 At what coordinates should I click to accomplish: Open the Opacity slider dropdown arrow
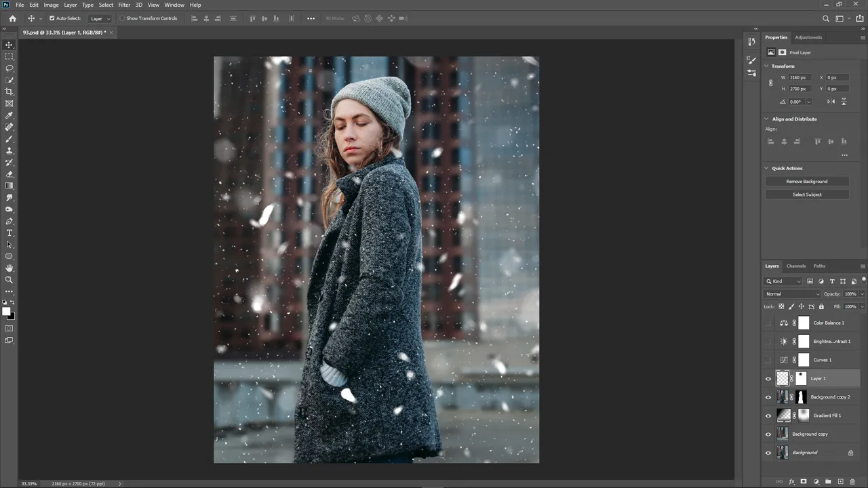pyautogui.click(x=862, y=294)
